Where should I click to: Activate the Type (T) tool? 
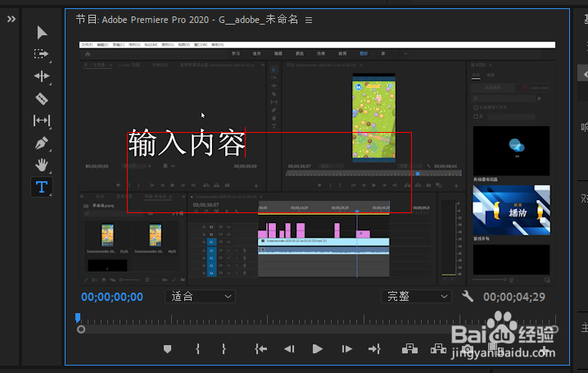click(42, 187)
